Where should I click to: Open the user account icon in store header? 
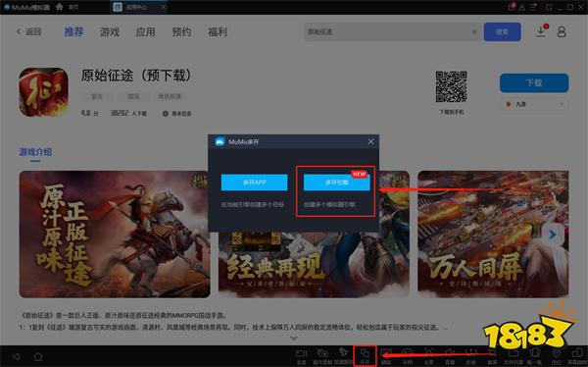pyautogui.click(x=562, y=32)
